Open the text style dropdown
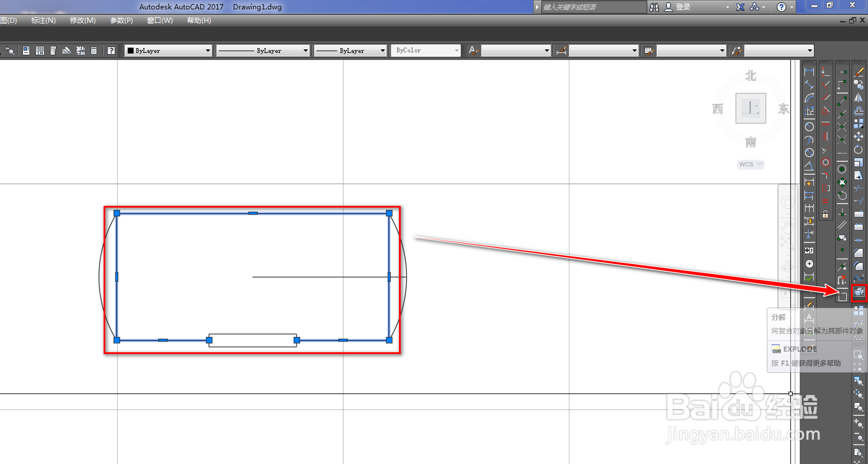This screenshot has width=868, height=464. [x=516, y=51]
